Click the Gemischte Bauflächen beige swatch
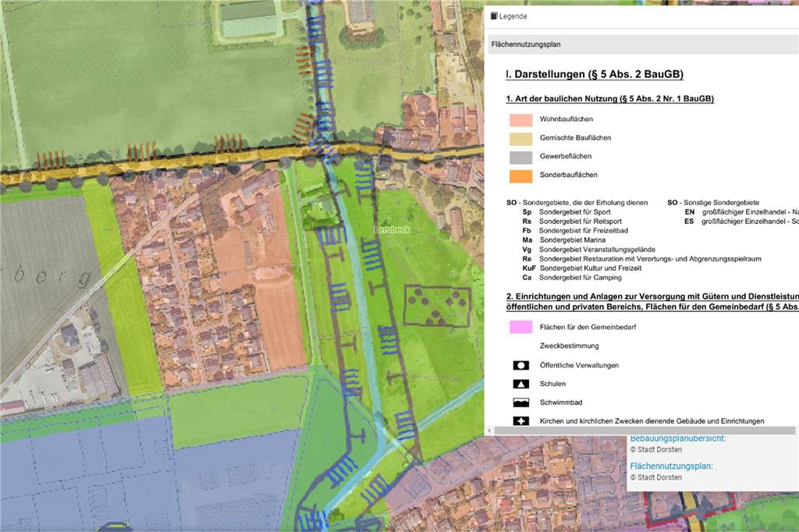The height and width of the screenshot is (532, 799). click(x=520, y=139)
